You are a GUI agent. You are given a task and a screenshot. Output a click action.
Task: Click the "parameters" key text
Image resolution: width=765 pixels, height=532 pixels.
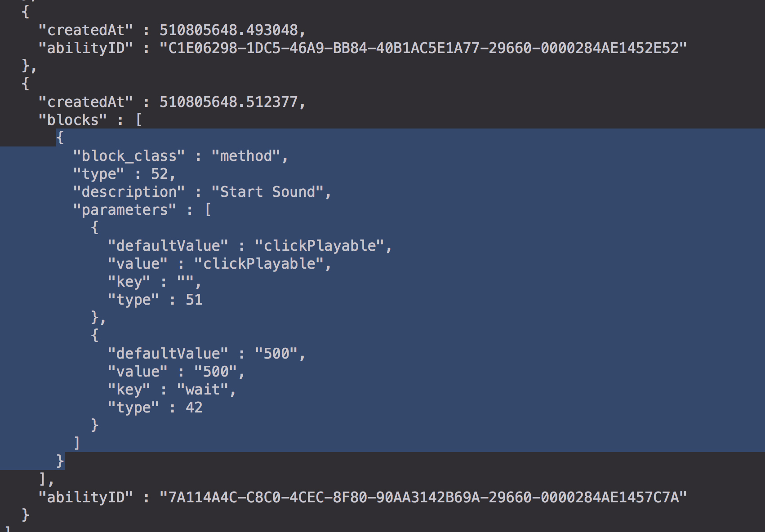[125, 210]
